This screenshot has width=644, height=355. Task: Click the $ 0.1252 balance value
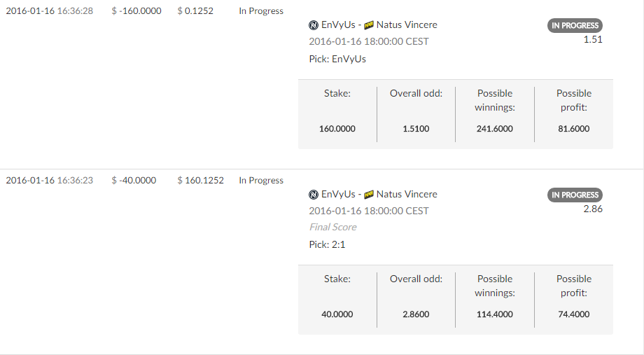coord(195,11)
